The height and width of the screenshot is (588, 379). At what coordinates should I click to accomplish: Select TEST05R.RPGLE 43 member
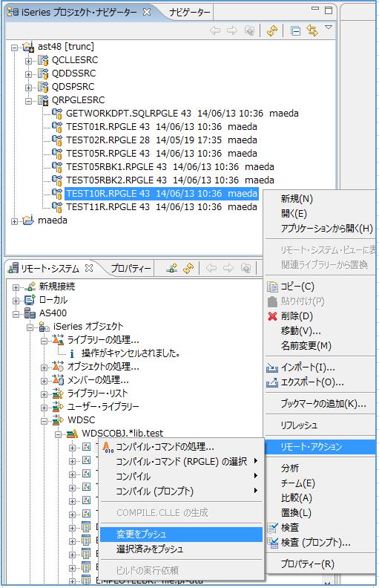point(162,154)
